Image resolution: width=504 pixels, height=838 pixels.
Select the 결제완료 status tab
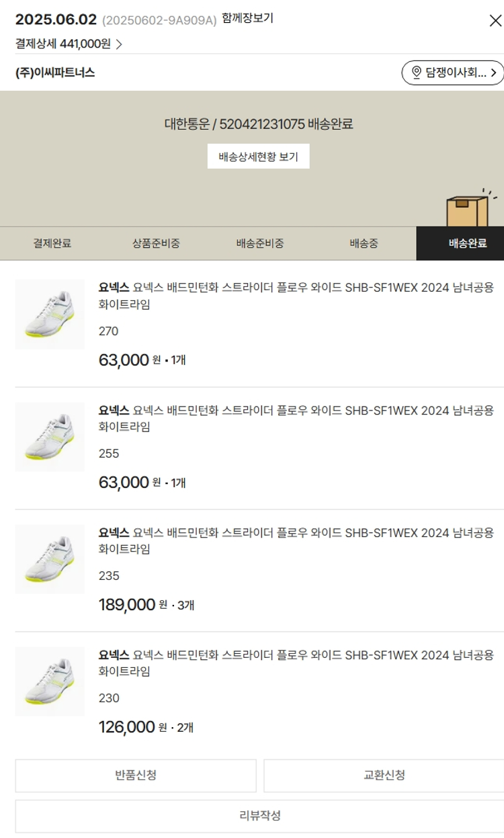click(52, 243)
